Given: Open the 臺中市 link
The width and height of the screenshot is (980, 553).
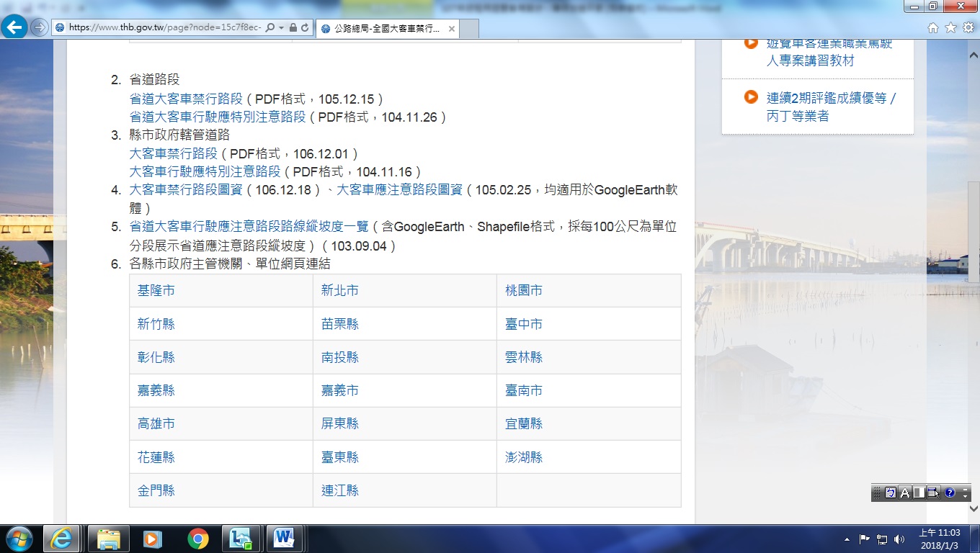Looking at the screenshot, I should [524, 324].
